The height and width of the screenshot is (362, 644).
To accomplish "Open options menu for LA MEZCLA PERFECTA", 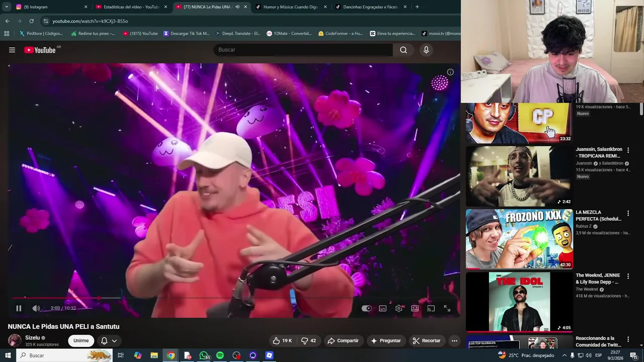I will (628, 213).
